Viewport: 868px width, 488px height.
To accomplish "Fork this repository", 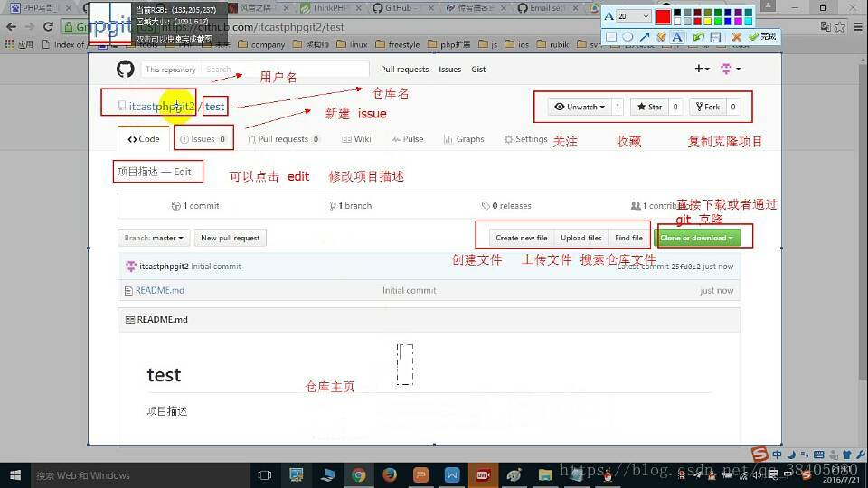I will (708, 107).
